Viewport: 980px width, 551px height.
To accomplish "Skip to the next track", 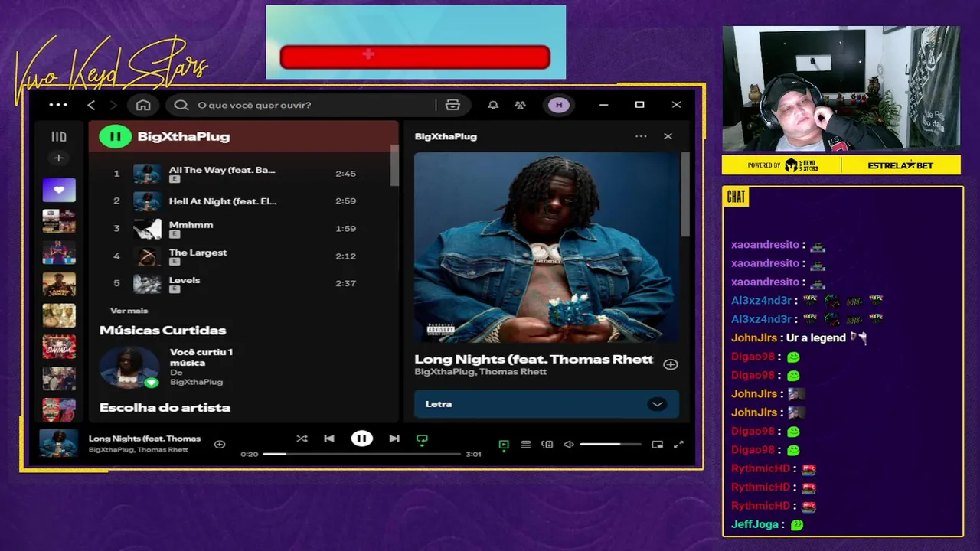I will click(394, 439).
